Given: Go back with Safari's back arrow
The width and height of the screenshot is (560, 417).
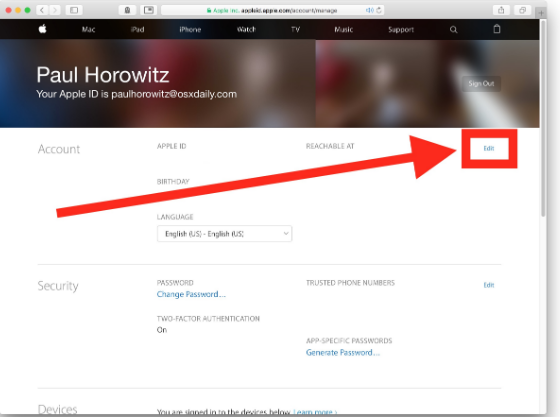Looking at the screenshot, I should tap(42, 10).
